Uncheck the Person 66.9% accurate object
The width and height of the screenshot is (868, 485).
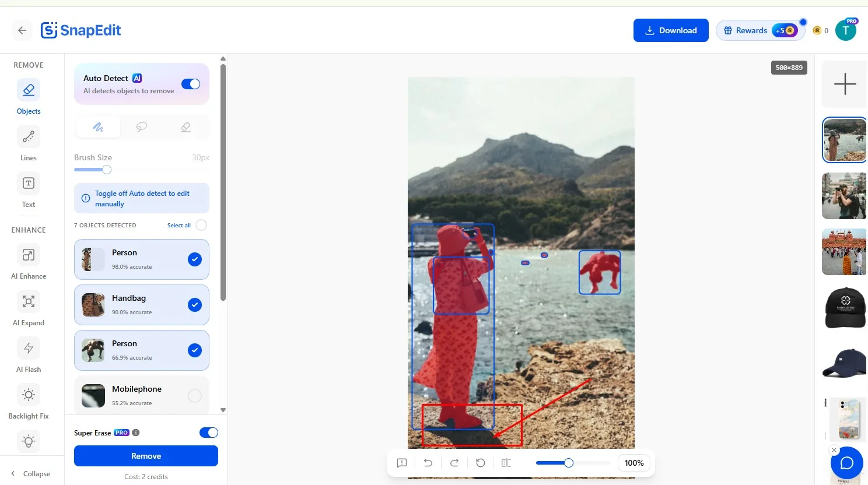[x=195, y=350]
